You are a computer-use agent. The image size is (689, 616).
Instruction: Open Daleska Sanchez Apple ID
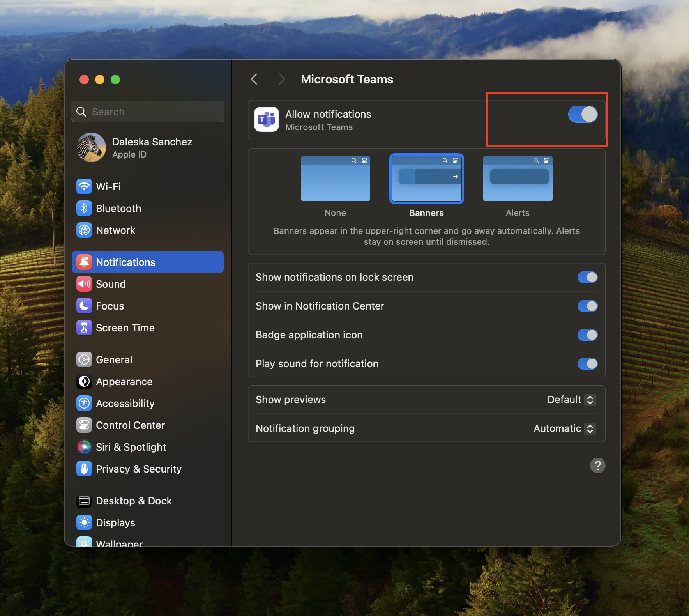pos(148,147)
